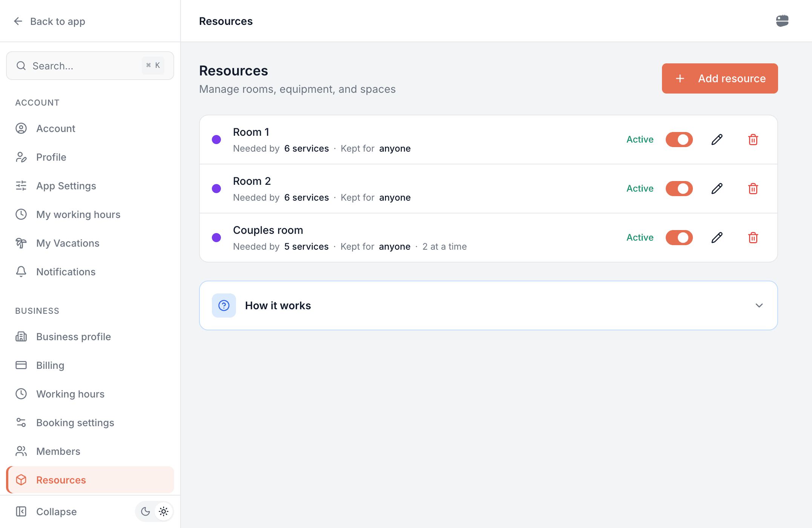Image resolution: width=812 pixels, height=528 pixels.
Task: Click the bell Notifications icon
Action: tap(21, 272)
